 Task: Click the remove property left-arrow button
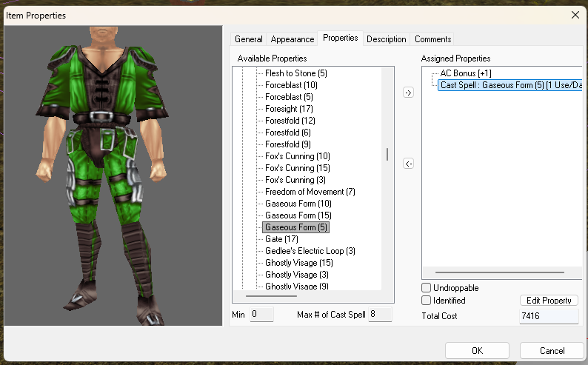pos(408,164)
